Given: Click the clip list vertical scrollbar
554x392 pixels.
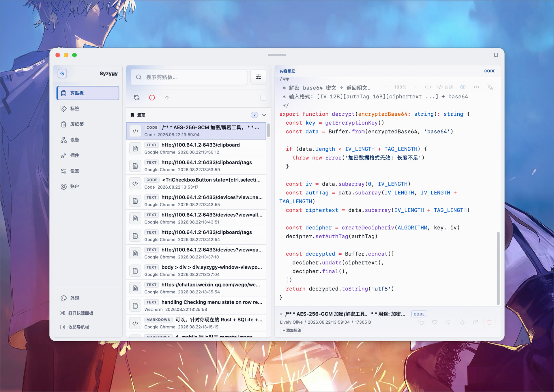Looking at the screenshot, I should click(268, 130).
